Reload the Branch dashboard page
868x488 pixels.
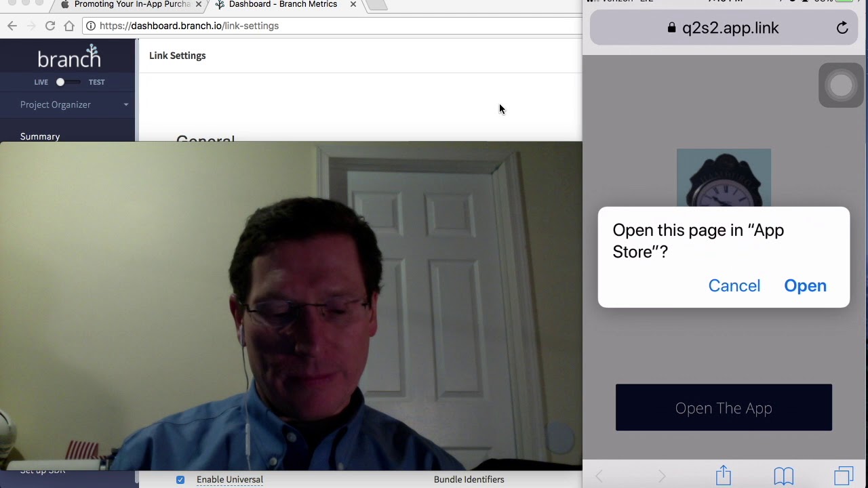tap(50, 26)
